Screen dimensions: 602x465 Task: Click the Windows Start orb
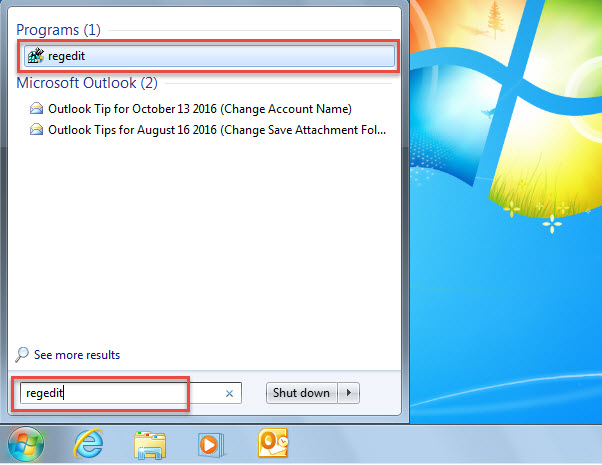26,444
